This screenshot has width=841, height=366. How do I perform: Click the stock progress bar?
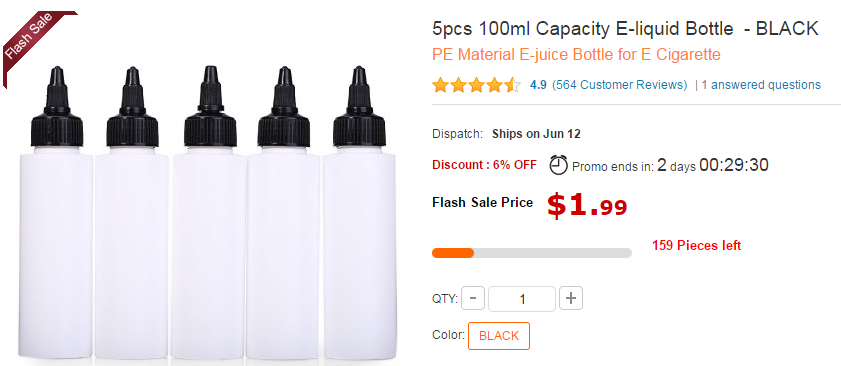click(x=532, y=253)
